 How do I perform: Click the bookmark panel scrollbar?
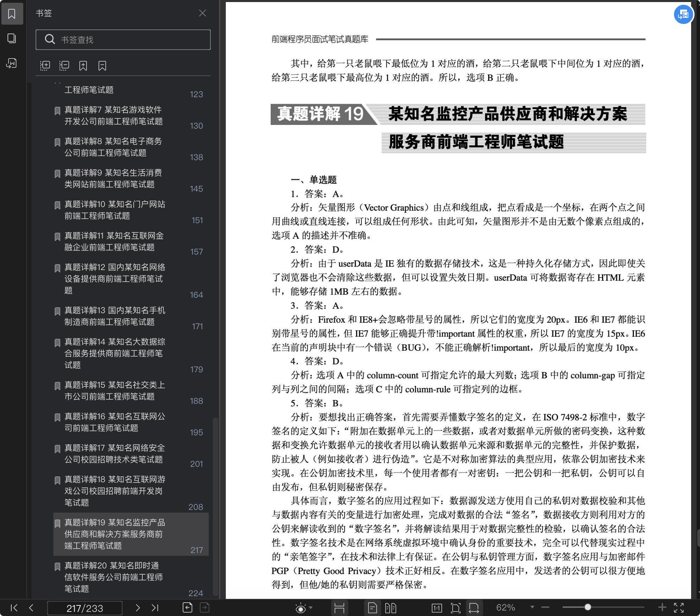pyautogui.click(x=215, y=507)
